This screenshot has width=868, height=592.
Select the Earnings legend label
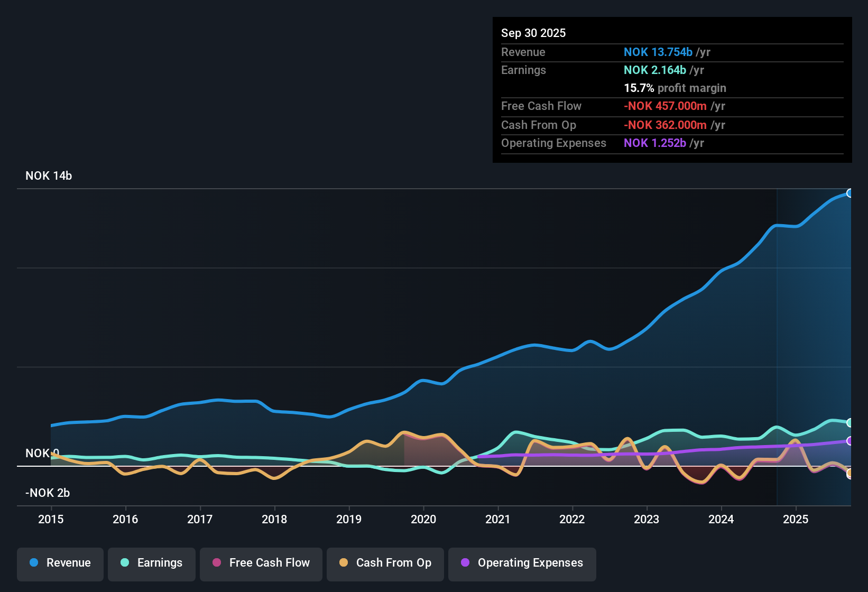click(160, 563)
